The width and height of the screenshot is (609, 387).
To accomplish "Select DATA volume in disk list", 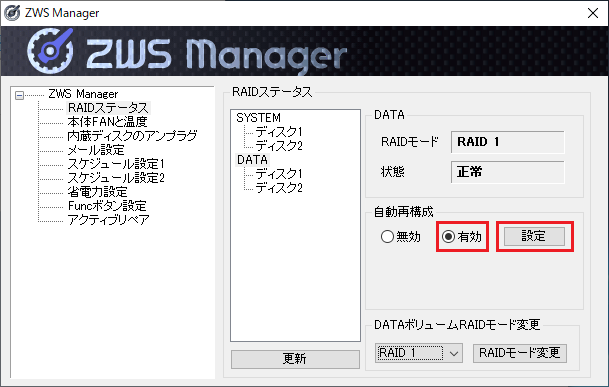I will (252, 160).
